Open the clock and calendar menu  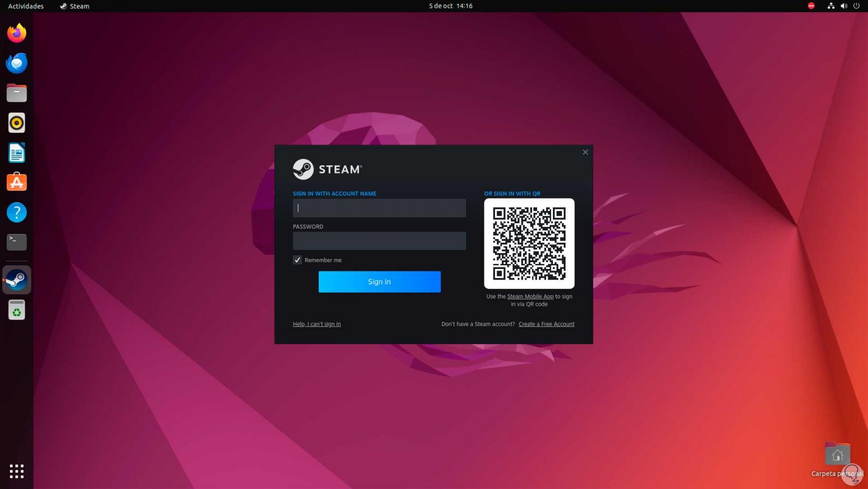tap(451, 6)
